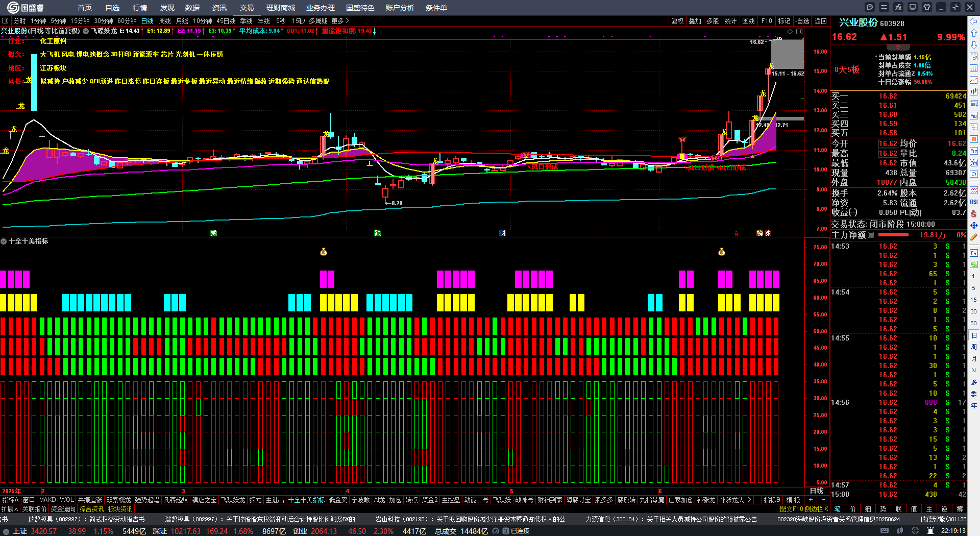This screenshot has width=980, height=536.
Task: Switch to 5分钟 period
Action: click(x=58, y=21)
